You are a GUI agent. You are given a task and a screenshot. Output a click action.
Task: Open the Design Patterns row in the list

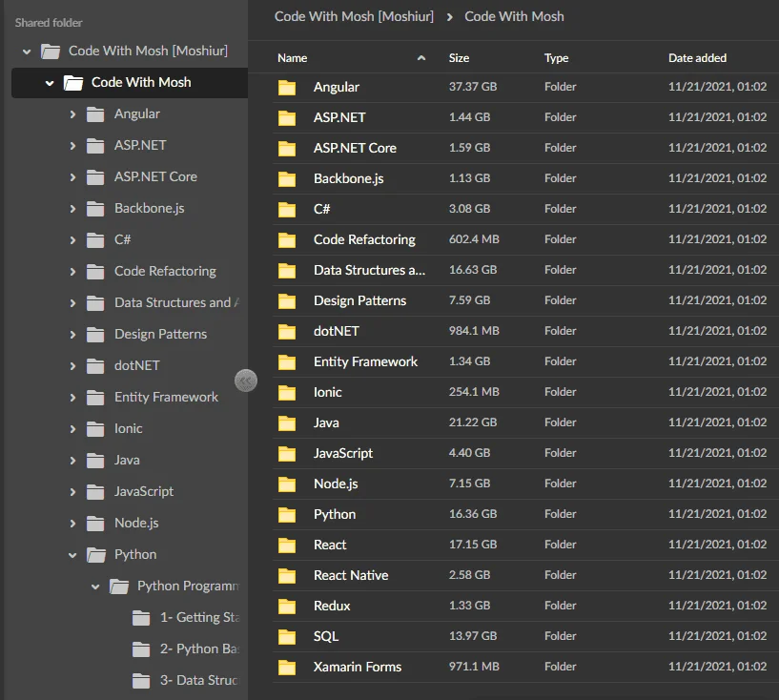point(525,301)
